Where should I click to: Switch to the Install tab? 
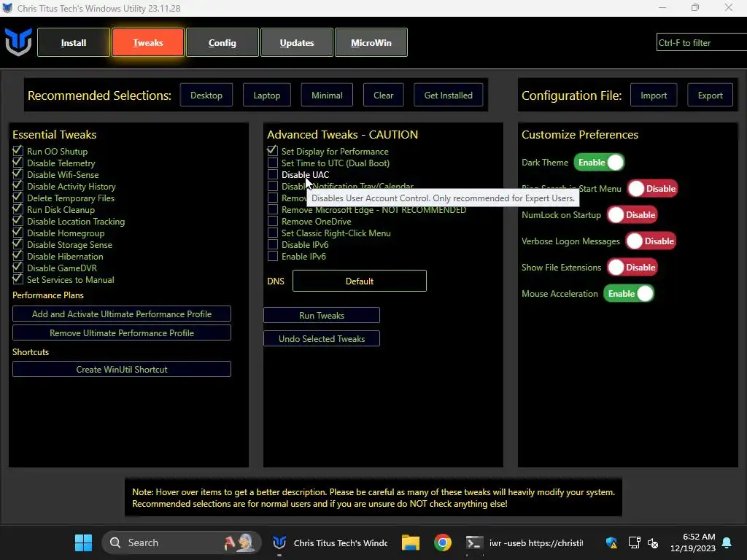pyautogui.click(x=74, y=42)
